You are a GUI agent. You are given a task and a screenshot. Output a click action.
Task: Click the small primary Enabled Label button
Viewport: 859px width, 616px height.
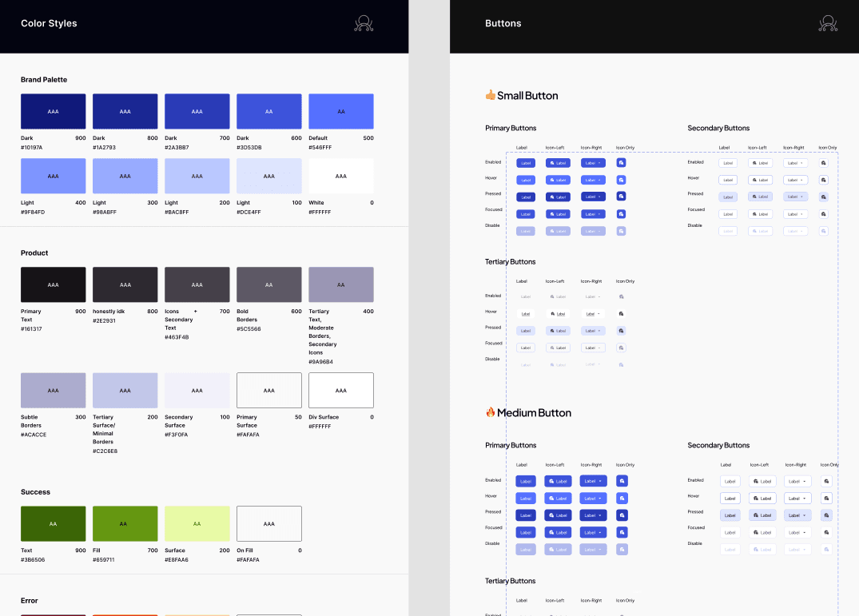[x=525, y=163]
